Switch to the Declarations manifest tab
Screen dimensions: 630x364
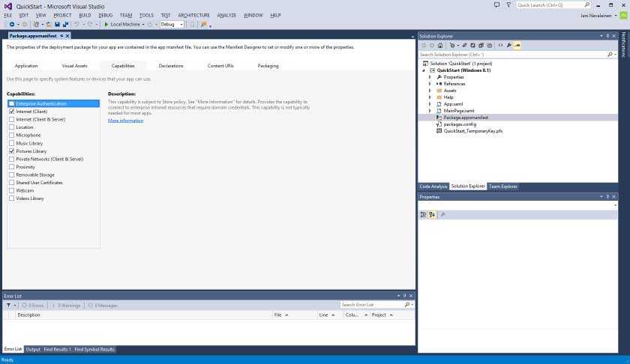coord(171,66)
